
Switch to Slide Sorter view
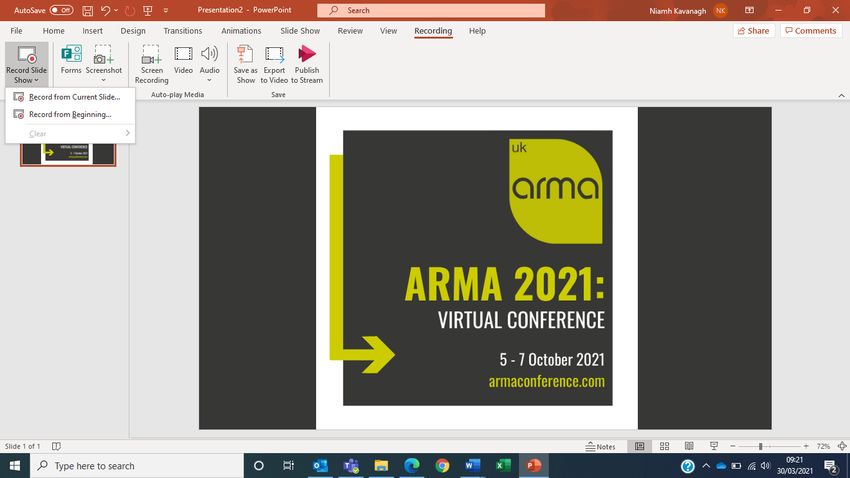665,446
